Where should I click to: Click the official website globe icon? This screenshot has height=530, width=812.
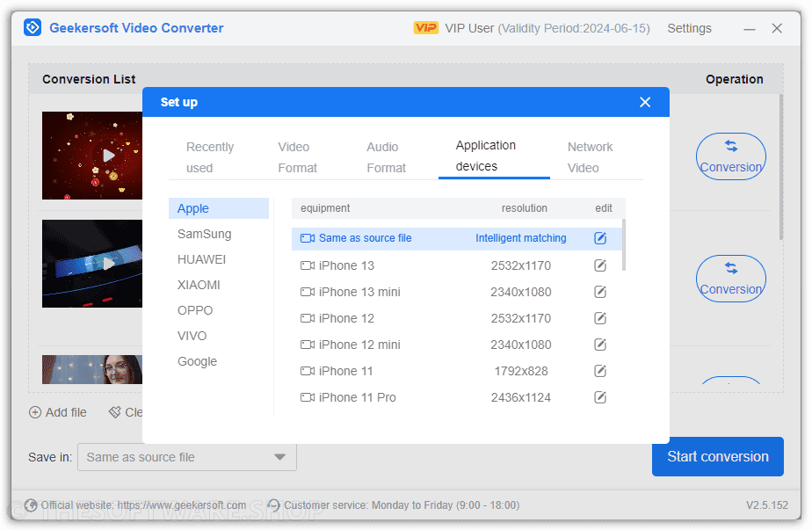(x=31, y=505)
